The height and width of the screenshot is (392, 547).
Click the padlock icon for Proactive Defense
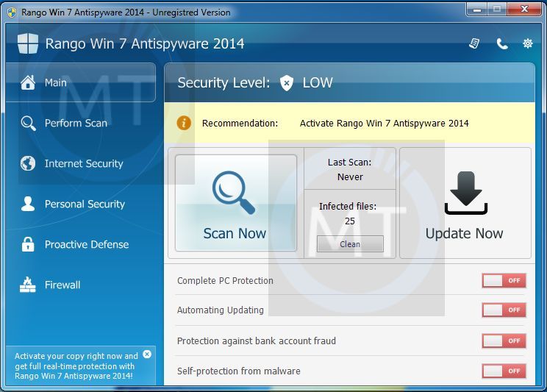(x=28, y=244)
